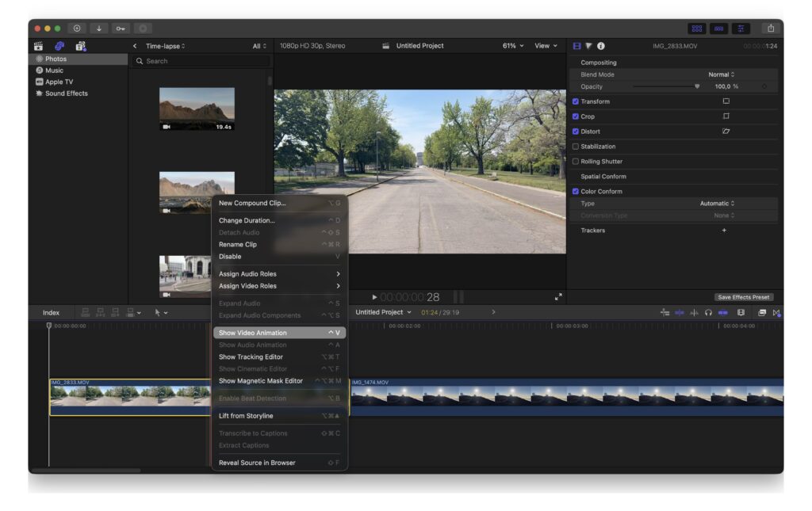Open the All filter dropdown
Screen dimensions: 812x511
(x=259, y=46)
